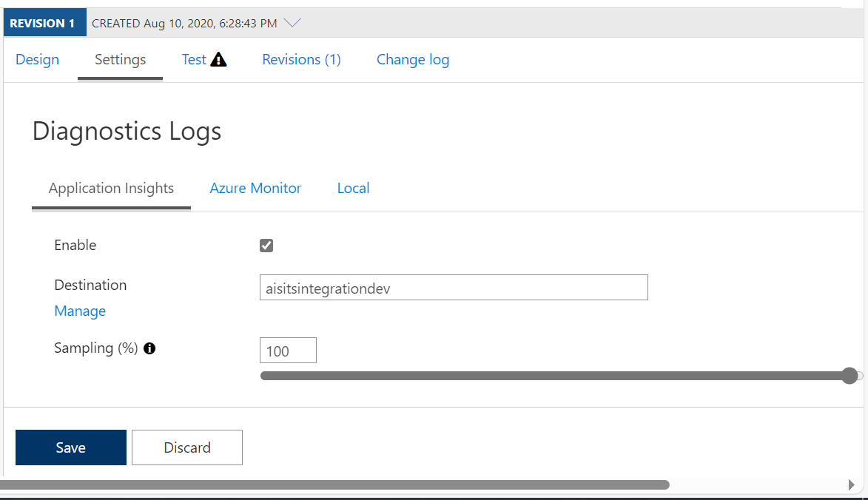Image resolution: width=868 pixels, height=500 pixels.
Task: Select the Settings tab
Action: tap(120, 59)
